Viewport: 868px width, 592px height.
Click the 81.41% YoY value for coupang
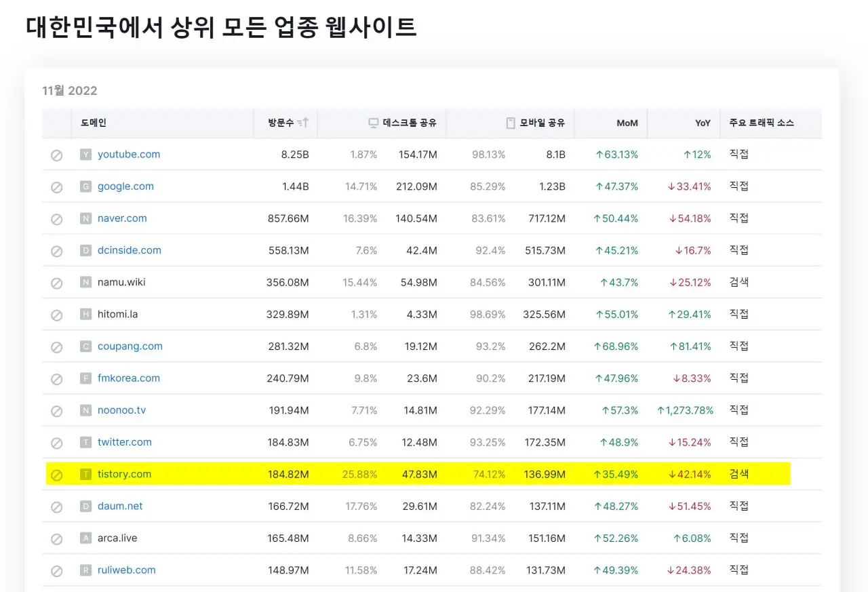[x=690, y=346]
